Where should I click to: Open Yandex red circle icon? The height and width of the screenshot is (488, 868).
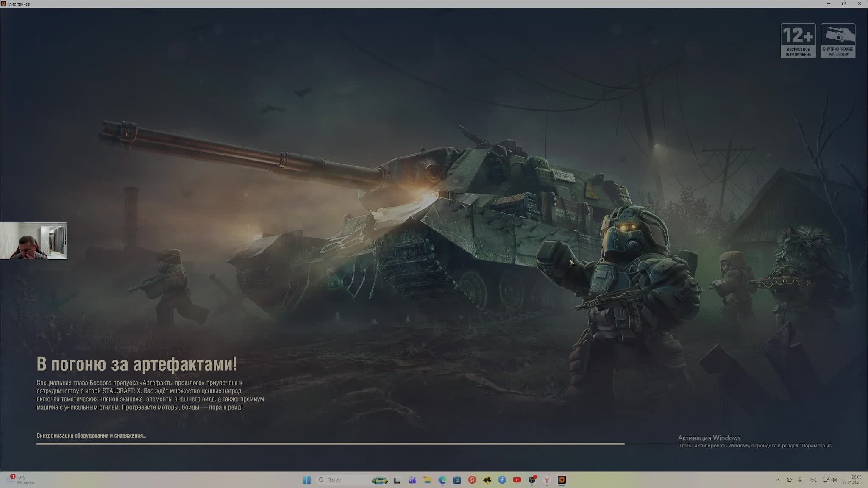472,480
